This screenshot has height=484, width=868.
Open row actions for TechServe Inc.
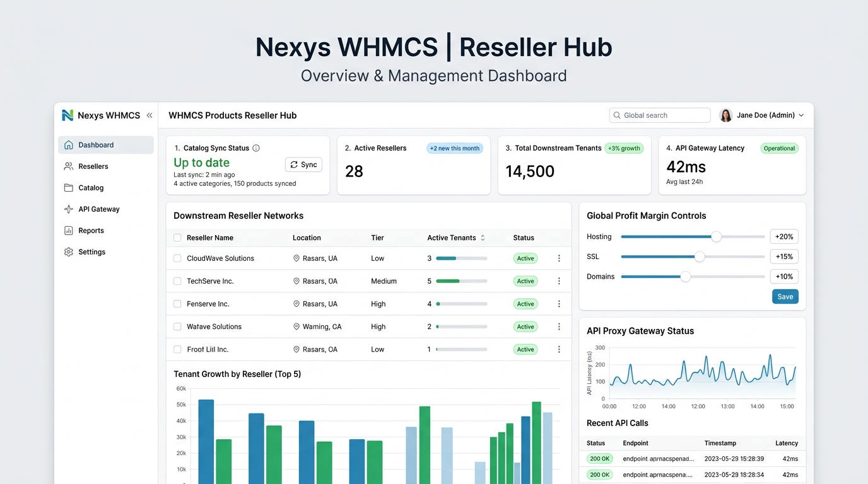coord(559,281)
